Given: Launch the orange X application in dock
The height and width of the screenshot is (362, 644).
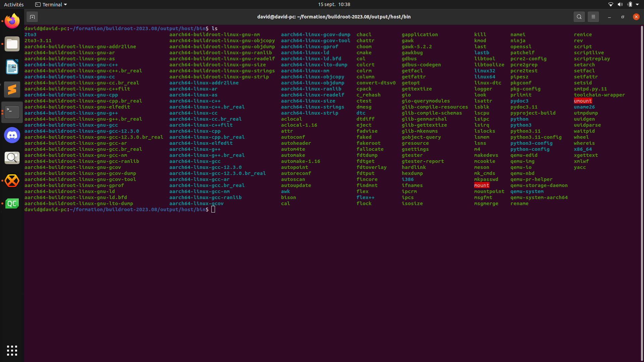Looking at the screenshot, I should pyautogui.click(x=12, y=181).
